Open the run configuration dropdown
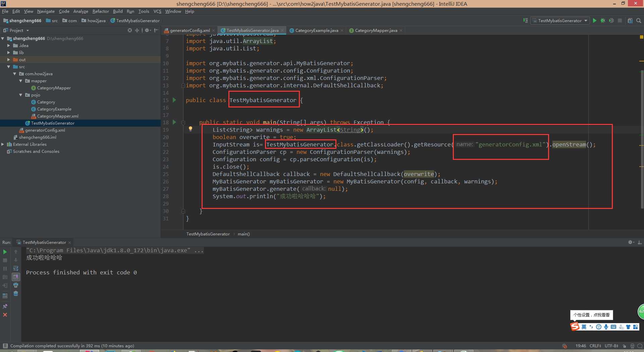The height and width of the screenshot is (352, 644). pyautogui.click(x=560, y=20)
